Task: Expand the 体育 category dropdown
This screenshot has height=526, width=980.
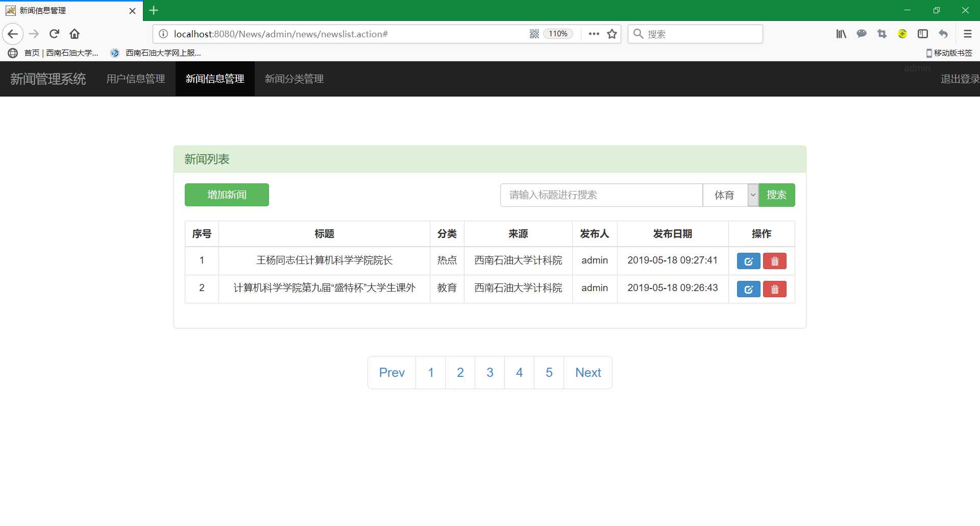Action: tap(730, 195)
